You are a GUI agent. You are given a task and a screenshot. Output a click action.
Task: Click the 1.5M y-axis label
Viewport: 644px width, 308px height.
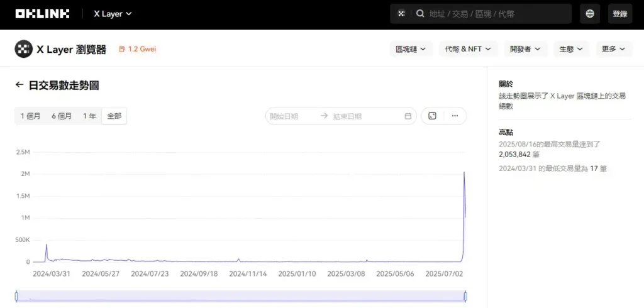(23, 196)
